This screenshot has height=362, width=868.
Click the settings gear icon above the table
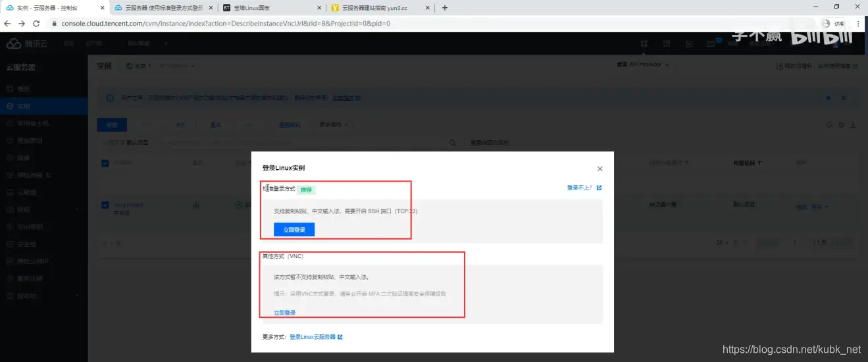pyautogui.click(x=841, y=125)
